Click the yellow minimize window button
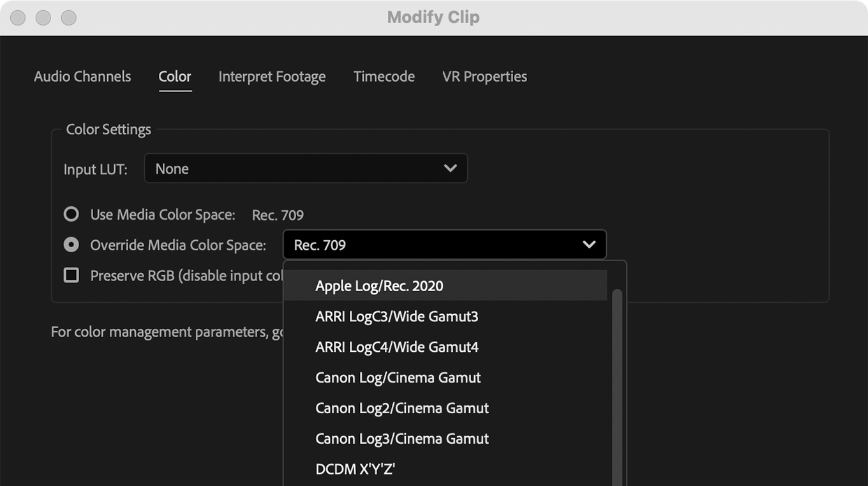868x486 pixels. [x=43, y=18]
